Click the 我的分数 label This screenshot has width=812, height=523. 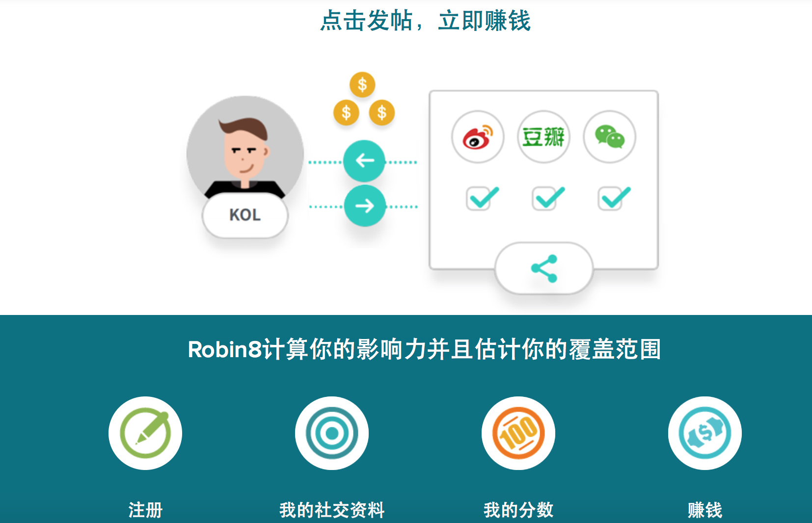pyautogui.click(x=518, y=510)
